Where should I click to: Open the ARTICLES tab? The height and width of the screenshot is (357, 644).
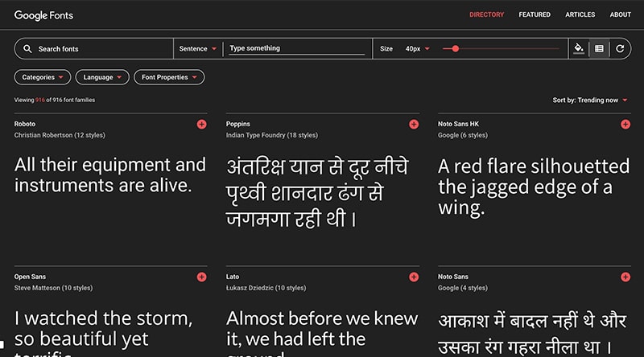(580, 14)
